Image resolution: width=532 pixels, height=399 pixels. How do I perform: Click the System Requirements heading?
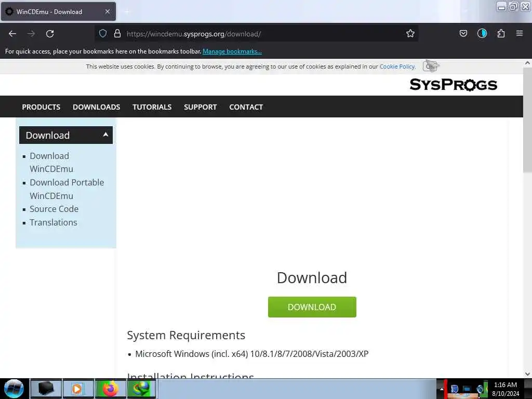point(186,335)
